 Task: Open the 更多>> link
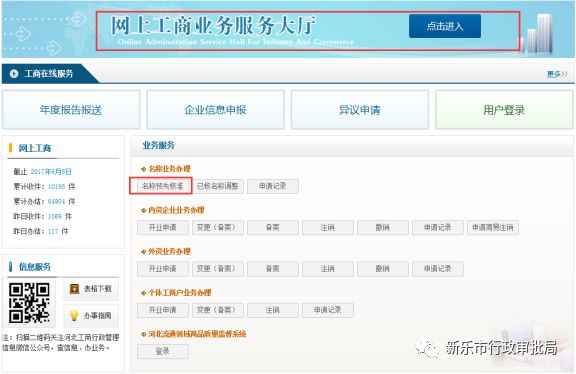[557, 74]
